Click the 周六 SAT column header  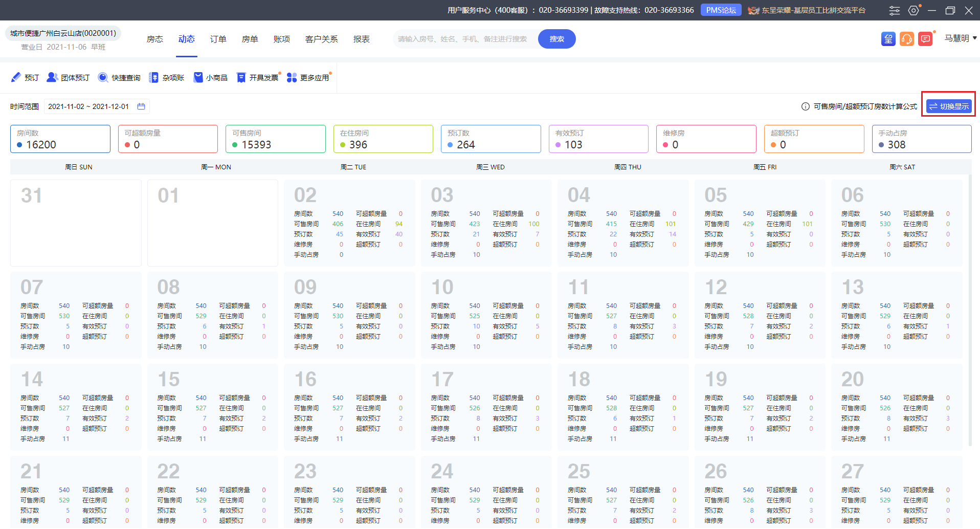[902, 167]
